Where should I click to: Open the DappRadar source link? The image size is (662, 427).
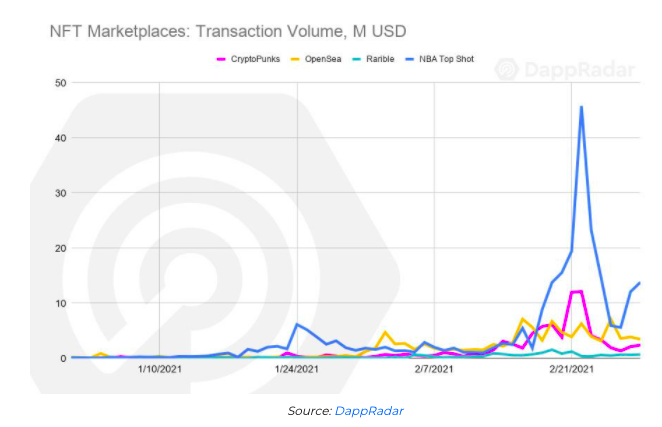pos(369,411)
